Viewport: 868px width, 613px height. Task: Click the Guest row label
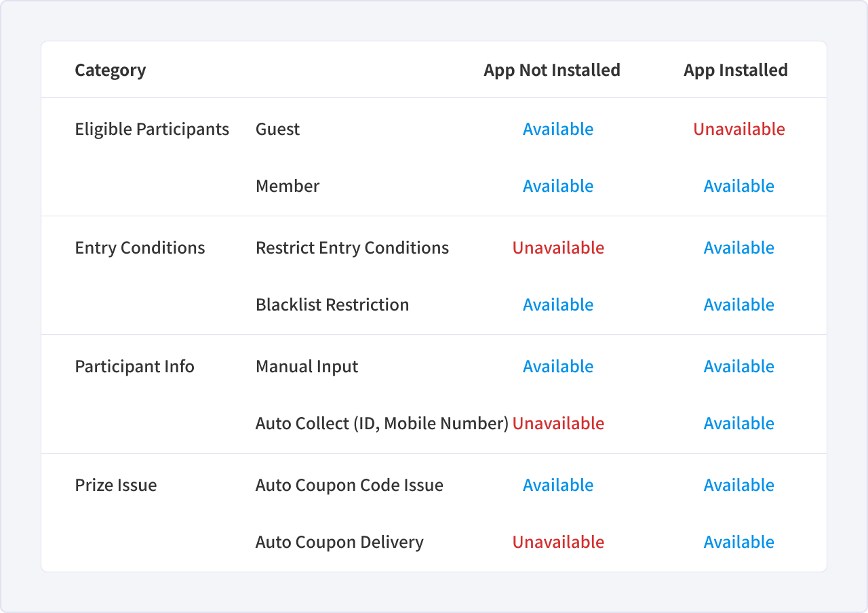[277, 129]
